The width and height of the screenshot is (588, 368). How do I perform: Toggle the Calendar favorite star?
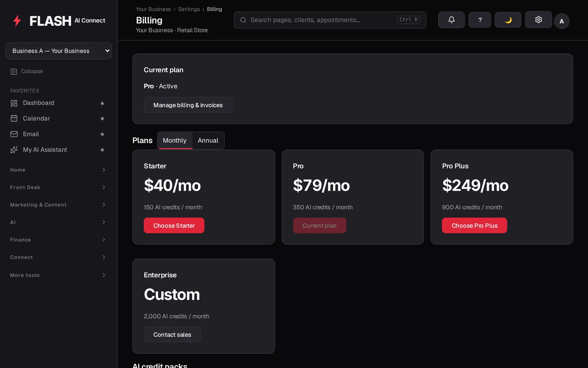click(x=102, y=118)
